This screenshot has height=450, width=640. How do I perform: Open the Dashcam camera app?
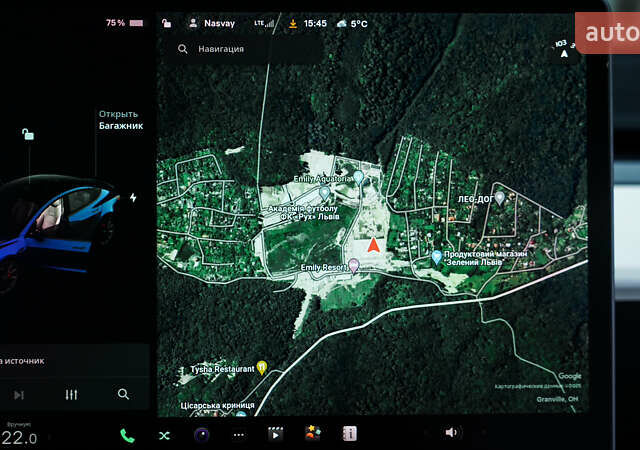coord(202,435)
